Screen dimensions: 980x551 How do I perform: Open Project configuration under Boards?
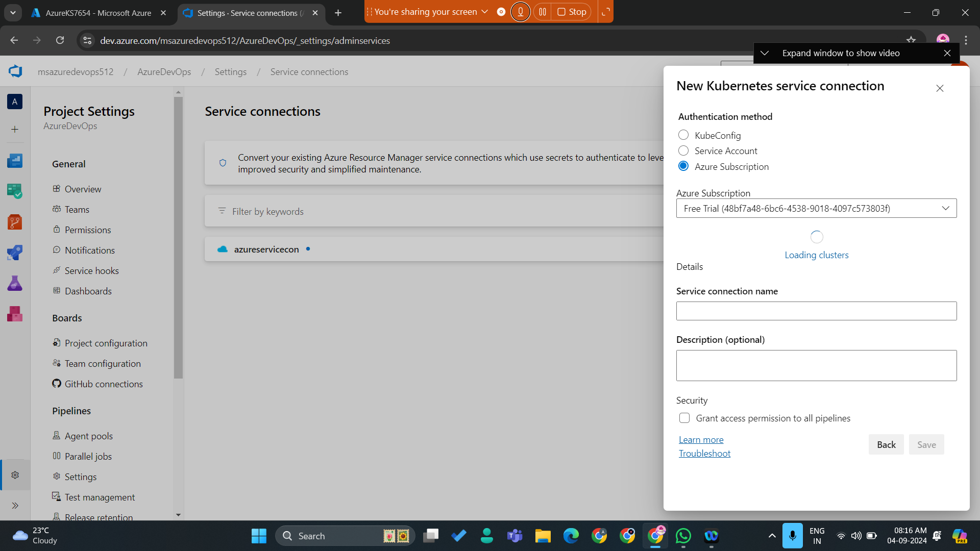[x=106, y=343]
